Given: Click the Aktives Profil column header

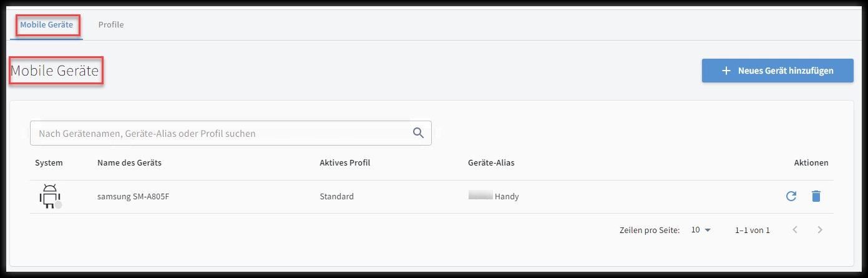Looking at the screenshot, I should (x=345, y=162).
